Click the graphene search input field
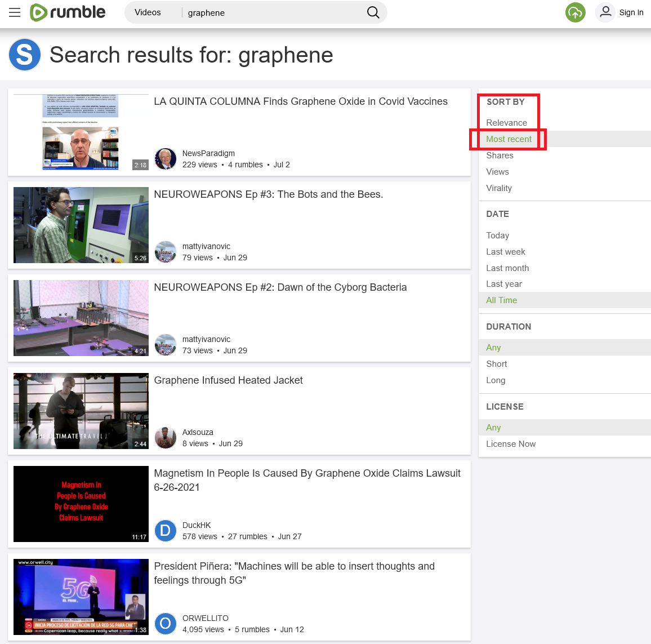 pos(274,13)
